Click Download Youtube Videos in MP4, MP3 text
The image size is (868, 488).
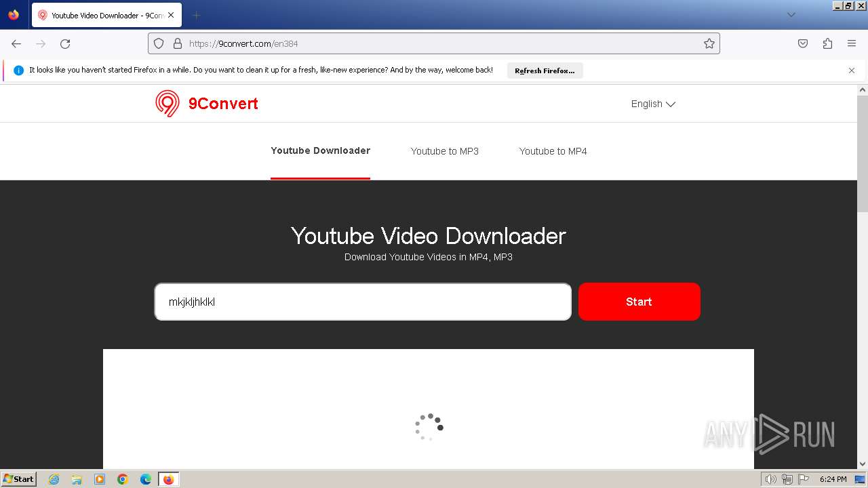[429, 257]
